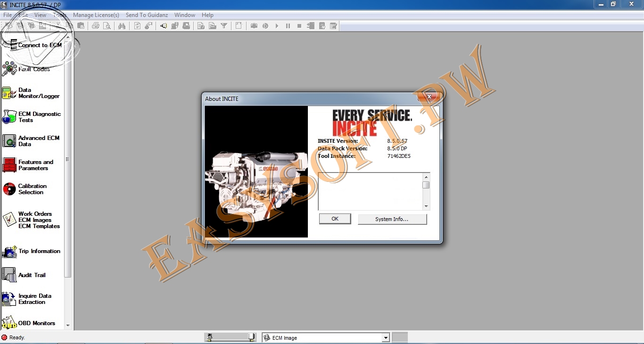
Task: Close the About INCITE dialog
Action: [x=429, y=97]
